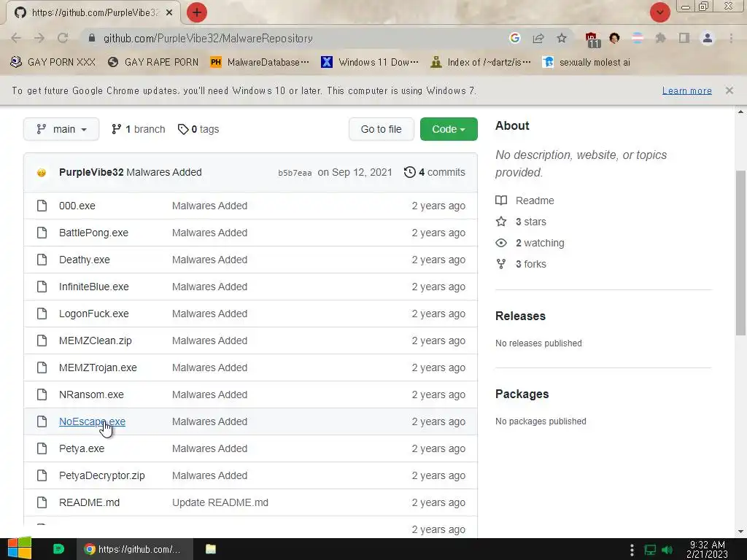Click commit history clock icon
This screenshot has width=747, height=560.
[409, 172]
